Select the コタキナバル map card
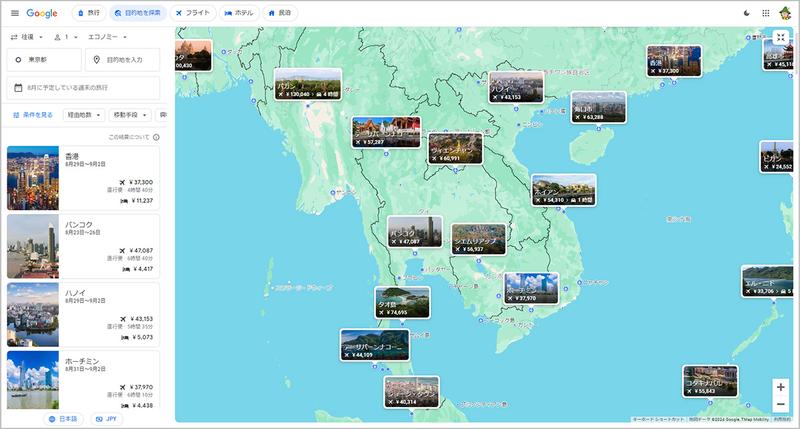 tap(710, 381)
